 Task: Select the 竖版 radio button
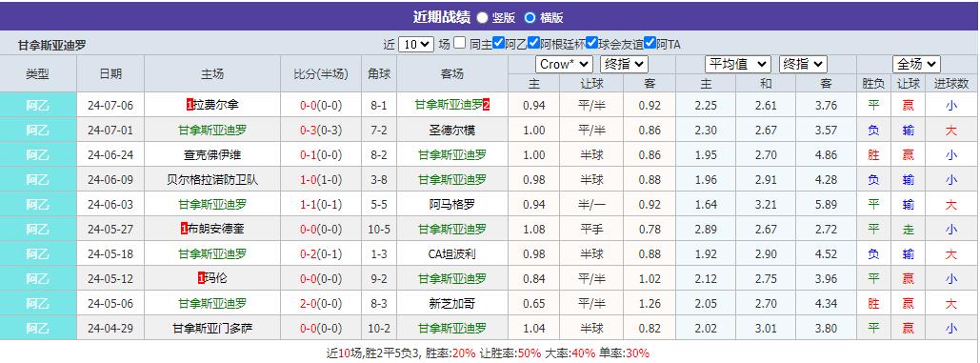(x=482, y=17)
